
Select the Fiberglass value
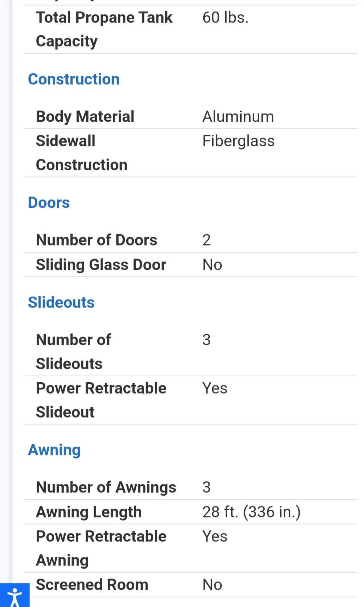(x=238, y=141)
